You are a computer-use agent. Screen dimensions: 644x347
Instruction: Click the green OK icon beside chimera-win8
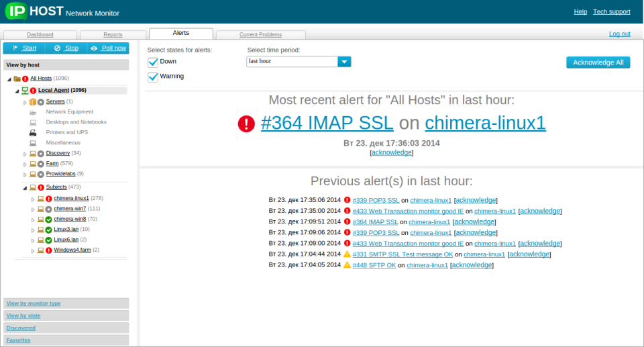[48, 219]
